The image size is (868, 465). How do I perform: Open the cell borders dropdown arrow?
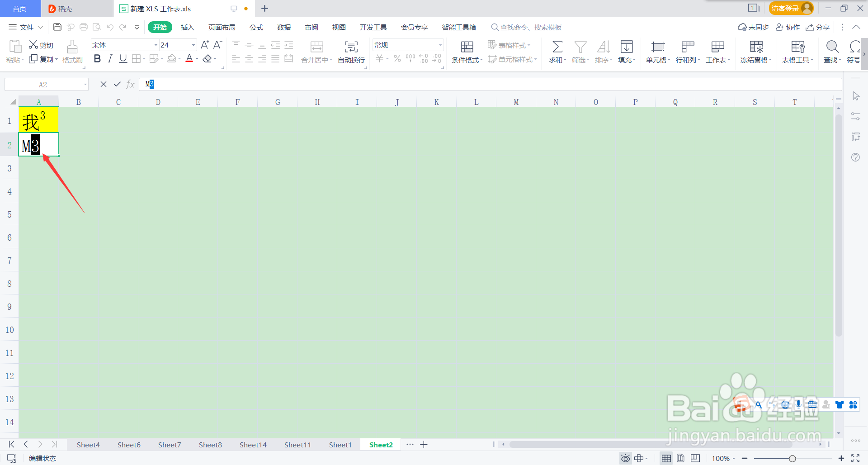click(x=144, y=59)
